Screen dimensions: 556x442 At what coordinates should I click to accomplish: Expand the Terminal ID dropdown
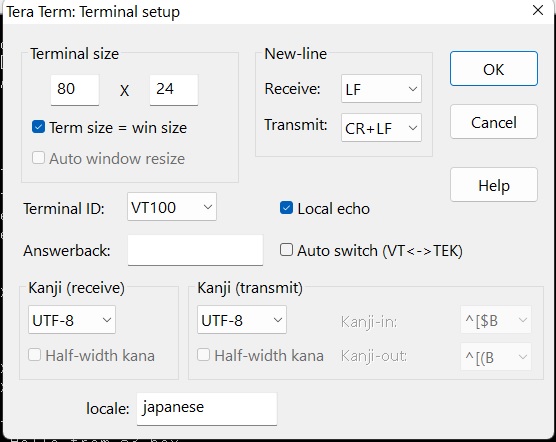coord(172,207)
